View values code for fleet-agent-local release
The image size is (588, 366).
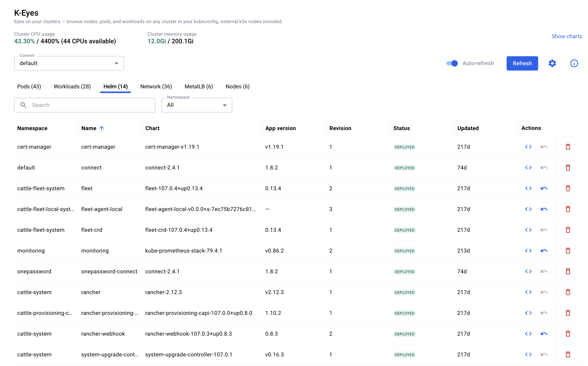[x=528, y=209]
